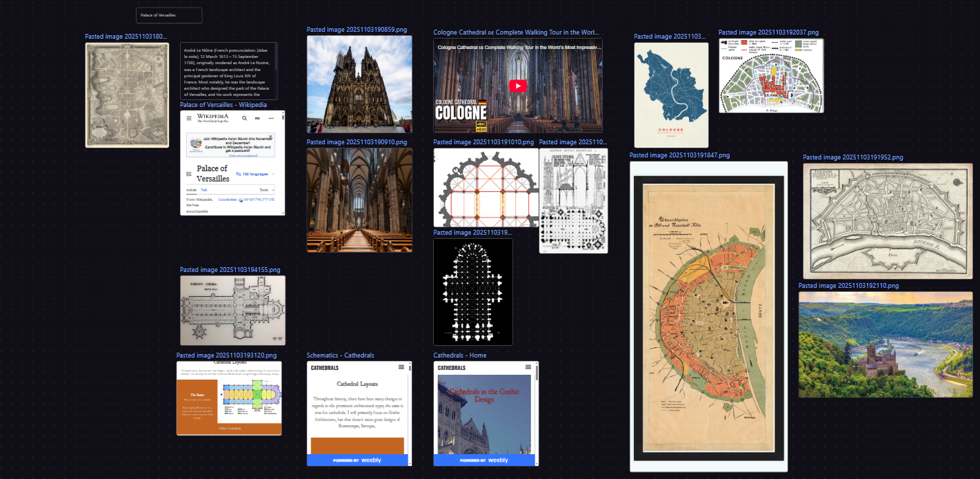The height and width of the screenshot is (479, 980).
Task: Click the Wikipedia three-dots more options icon
Action: [270, 119]
